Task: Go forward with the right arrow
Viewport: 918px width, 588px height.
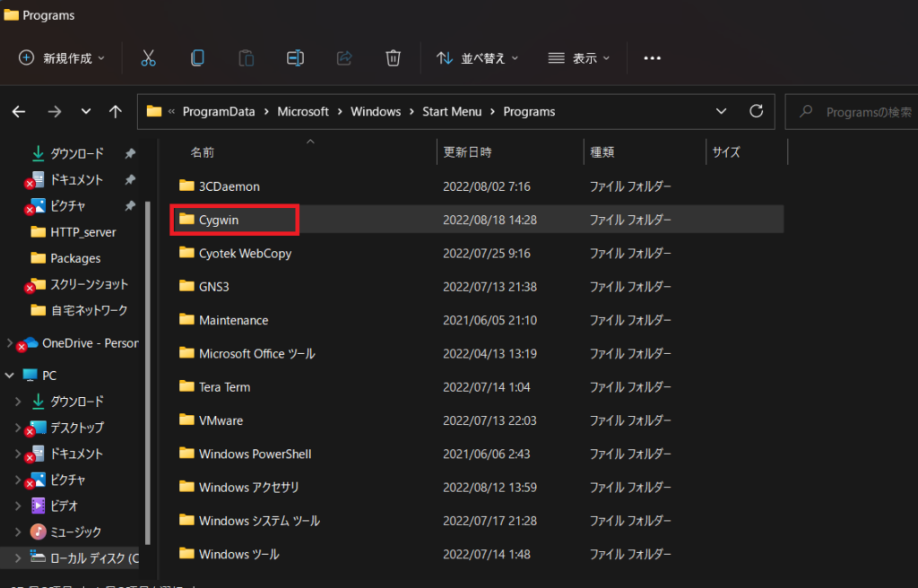Action: [x=55, y=111]
